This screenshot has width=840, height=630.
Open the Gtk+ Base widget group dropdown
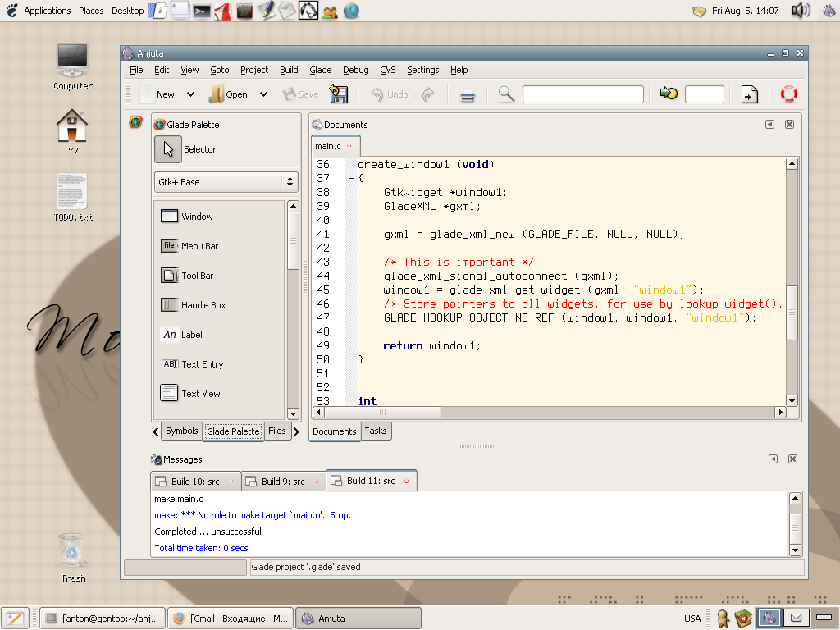pyautogui.click(x=226, y=182)
